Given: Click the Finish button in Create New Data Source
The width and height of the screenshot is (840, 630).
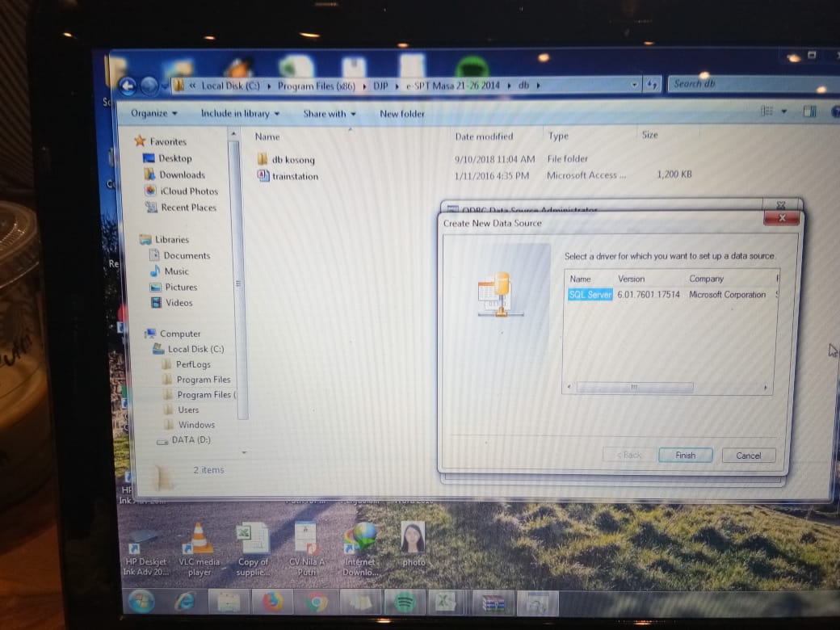Looking at the screenshot, I should [685, 455].
